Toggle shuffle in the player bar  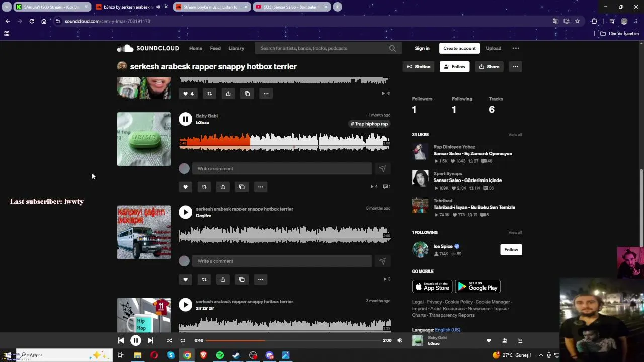coord(169,340)
